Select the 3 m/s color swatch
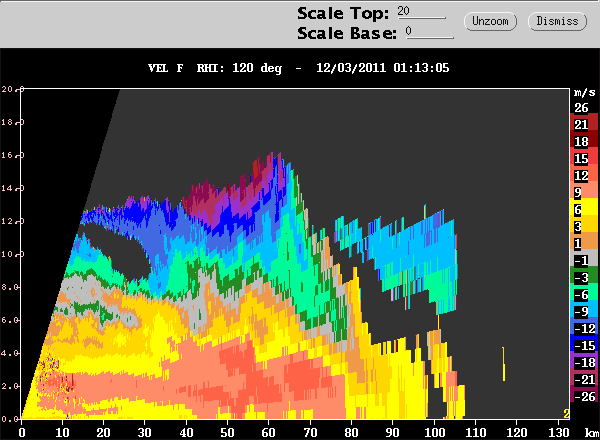 coord(584,223)
